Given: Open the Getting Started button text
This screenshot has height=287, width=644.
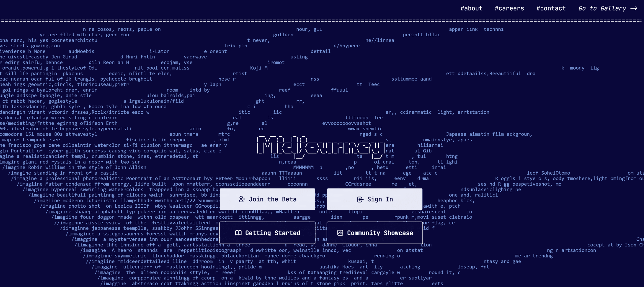Looking at the screenshot, I should click(272, 233).
